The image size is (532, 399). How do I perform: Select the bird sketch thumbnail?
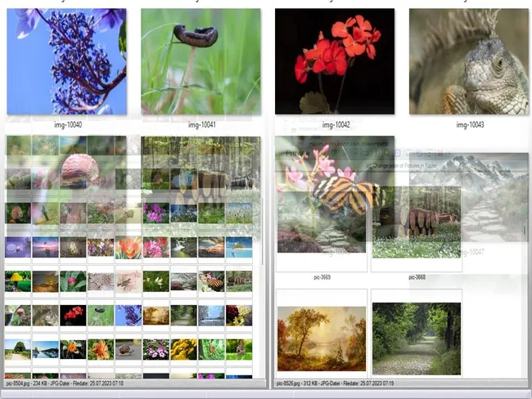pyautogui.click(x=128, y=281)
